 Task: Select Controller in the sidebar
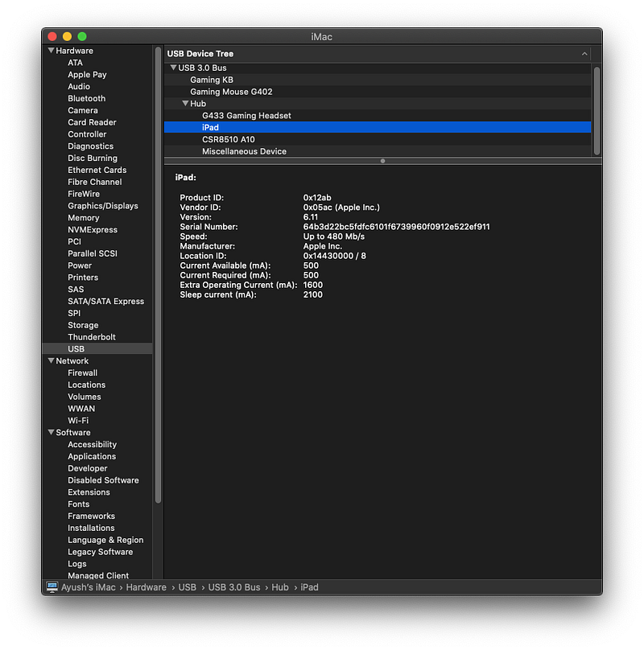[87, 134]
